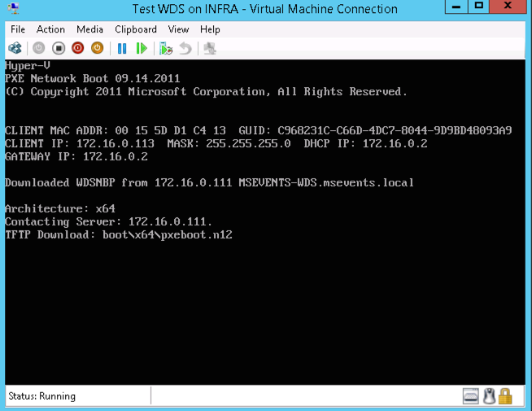Image resolution: width=532 pixels, height=411 pixels.
Task: Click the Revert undo arrow icon
Action: [x=185, y=48]
